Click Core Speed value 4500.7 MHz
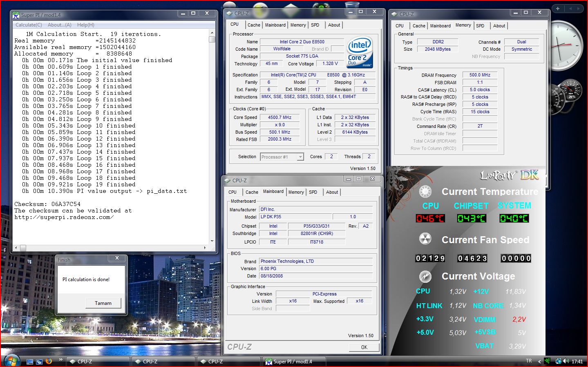 coord(280,117)
